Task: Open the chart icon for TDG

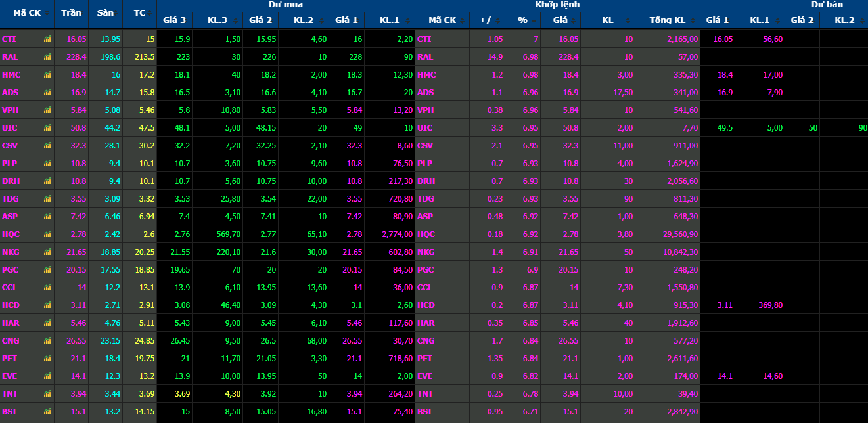Action: point(47,199)
